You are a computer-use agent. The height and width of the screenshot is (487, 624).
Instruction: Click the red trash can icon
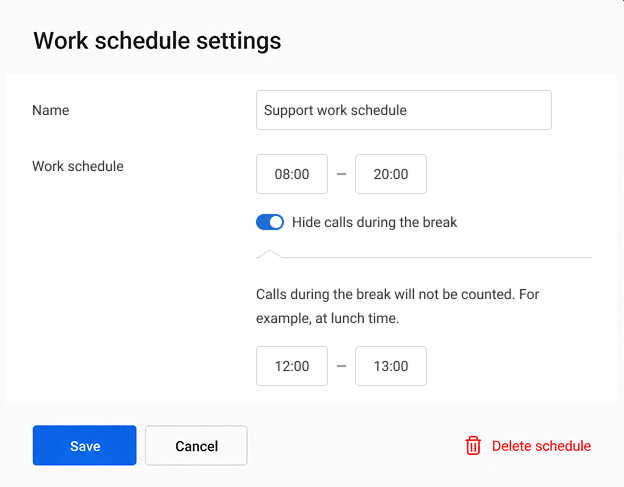(473, 446)
